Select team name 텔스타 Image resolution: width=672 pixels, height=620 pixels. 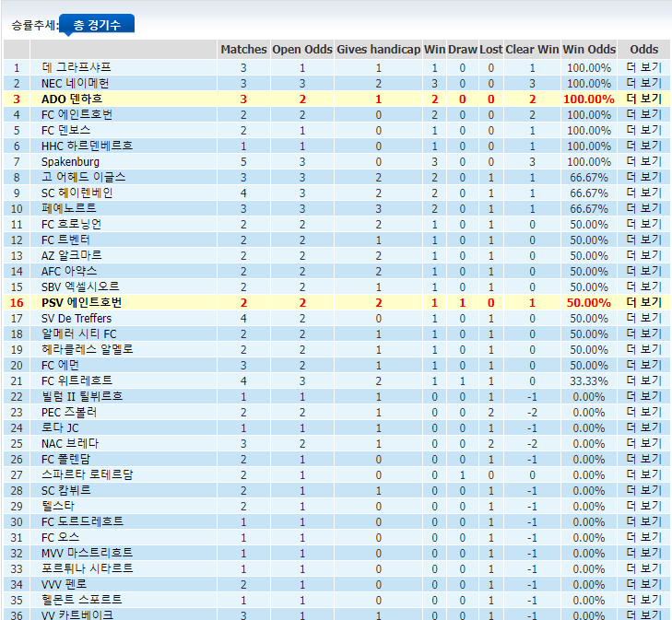[58, 506]
